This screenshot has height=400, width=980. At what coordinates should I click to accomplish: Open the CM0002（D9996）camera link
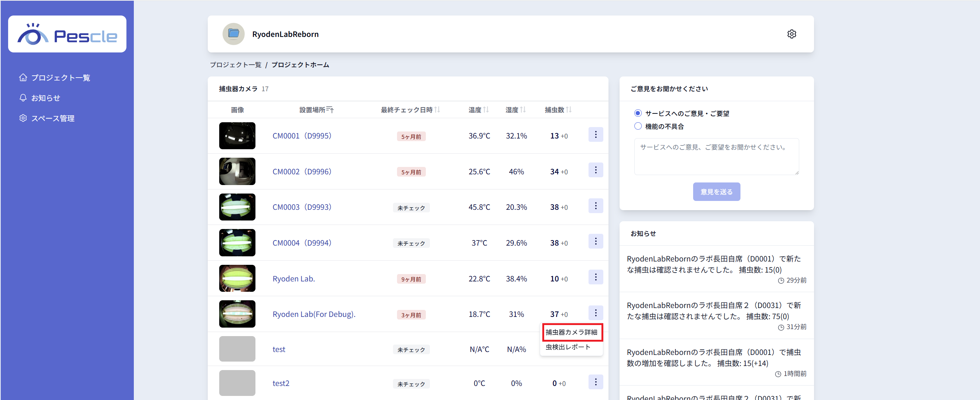(x=302, y=172)
